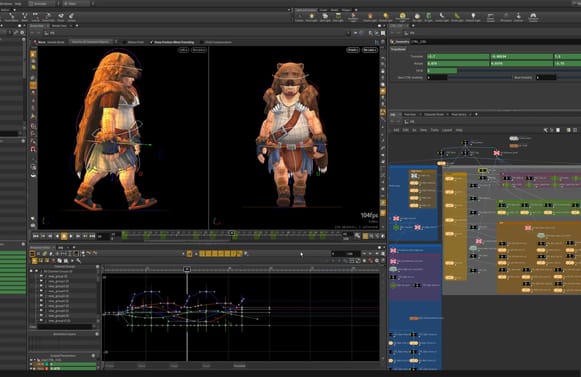Open the Add menu in network editor
Viewport: 581px width, 377px height.
pos(396,130)
